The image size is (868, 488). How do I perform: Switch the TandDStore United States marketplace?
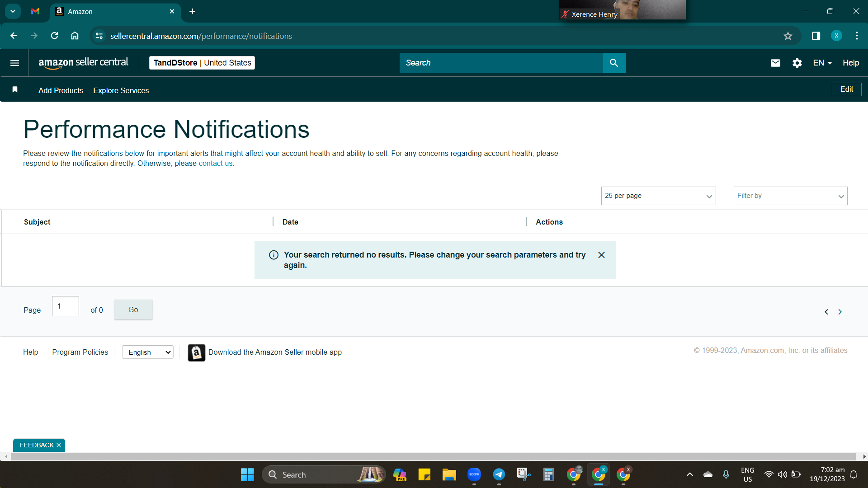click(202, 63)
